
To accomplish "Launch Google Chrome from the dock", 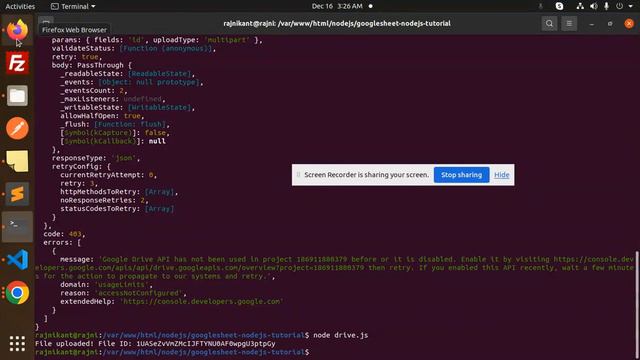I will [x=17, y=293].
